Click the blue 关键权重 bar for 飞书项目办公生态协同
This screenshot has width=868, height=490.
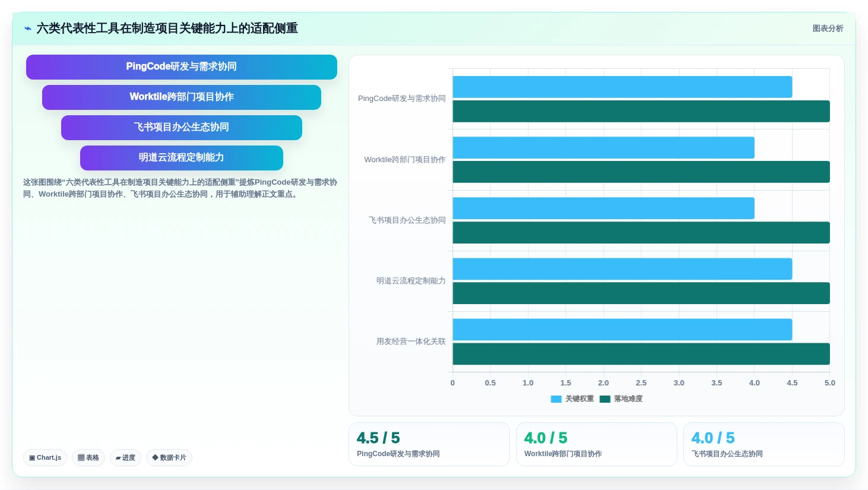click(x=603, y=208)
